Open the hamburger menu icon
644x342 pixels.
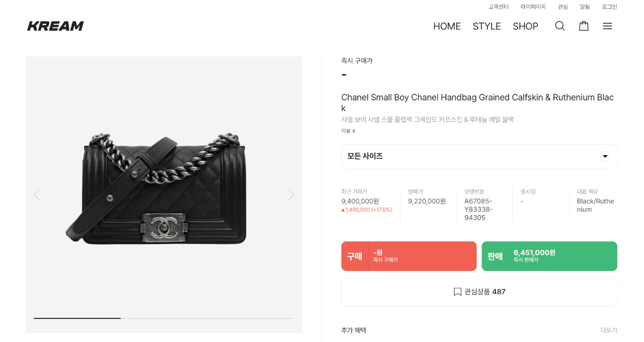607,26
